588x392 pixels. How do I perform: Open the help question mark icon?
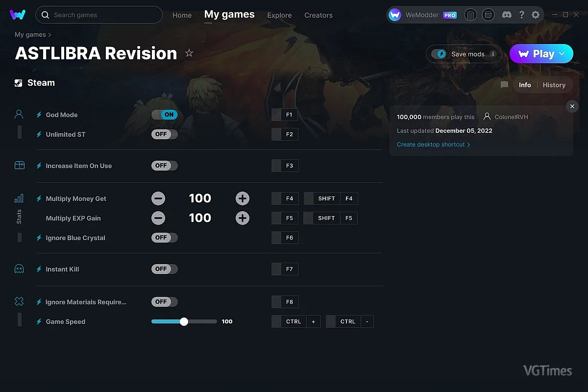[521, 15]
